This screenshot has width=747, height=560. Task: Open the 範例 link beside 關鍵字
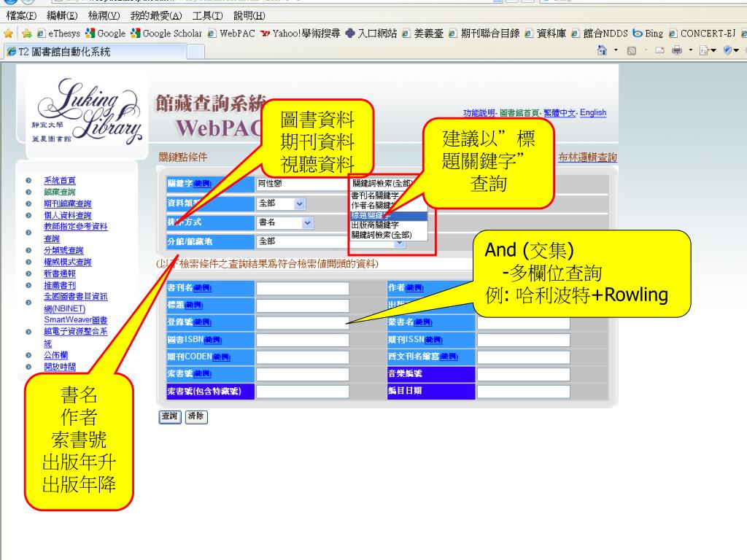click(202, 184)
